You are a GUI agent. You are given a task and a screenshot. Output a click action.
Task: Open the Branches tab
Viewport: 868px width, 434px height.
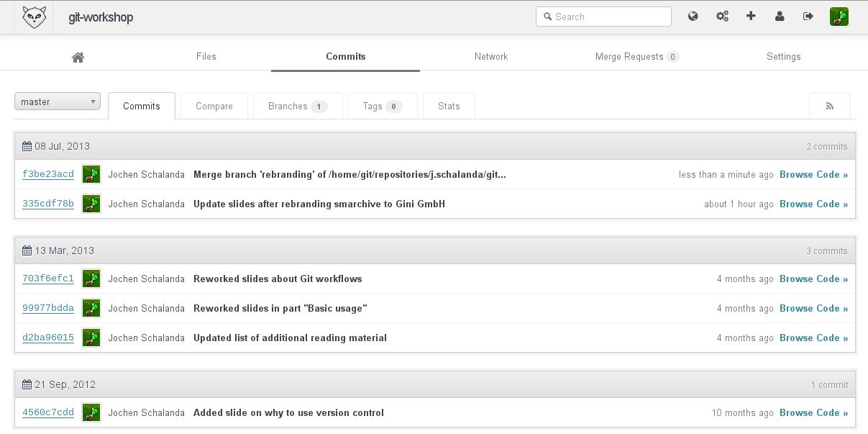point(298,106)
